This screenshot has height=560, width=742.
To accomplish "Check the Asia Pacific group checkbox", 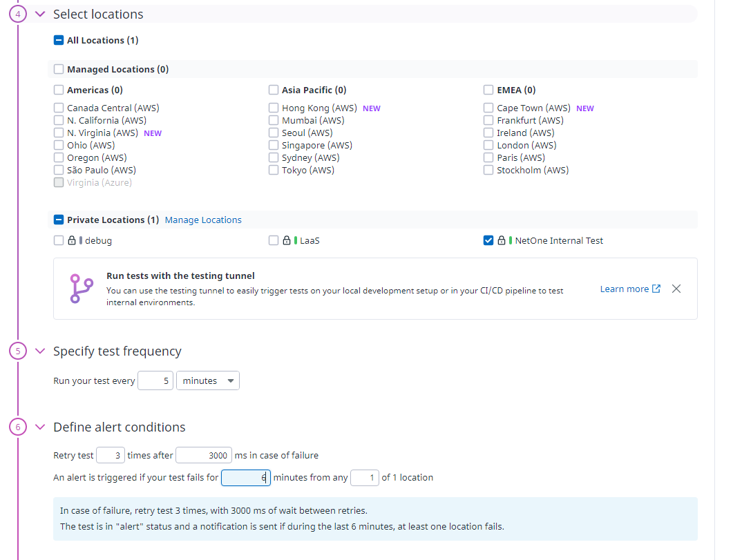I will (274, 90).
